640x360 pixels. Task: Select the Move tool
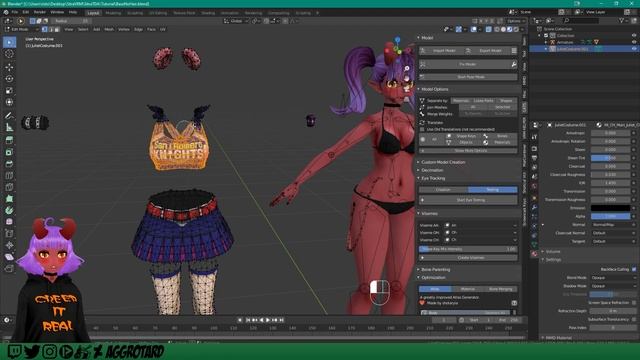tap(9, 67)
